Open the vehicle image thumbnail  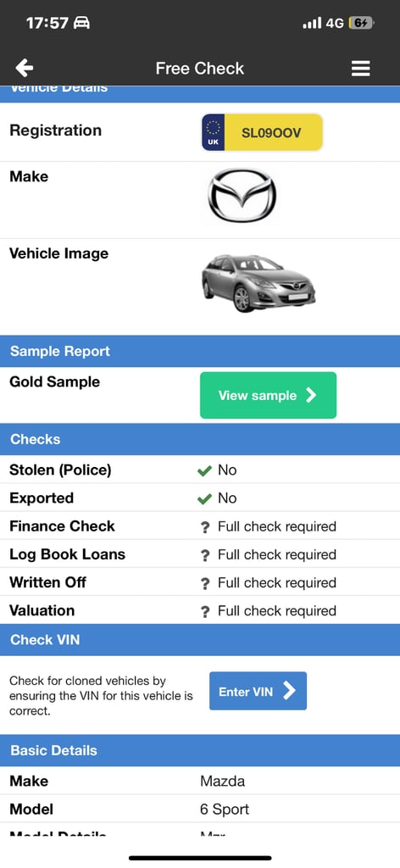(258, 283)
